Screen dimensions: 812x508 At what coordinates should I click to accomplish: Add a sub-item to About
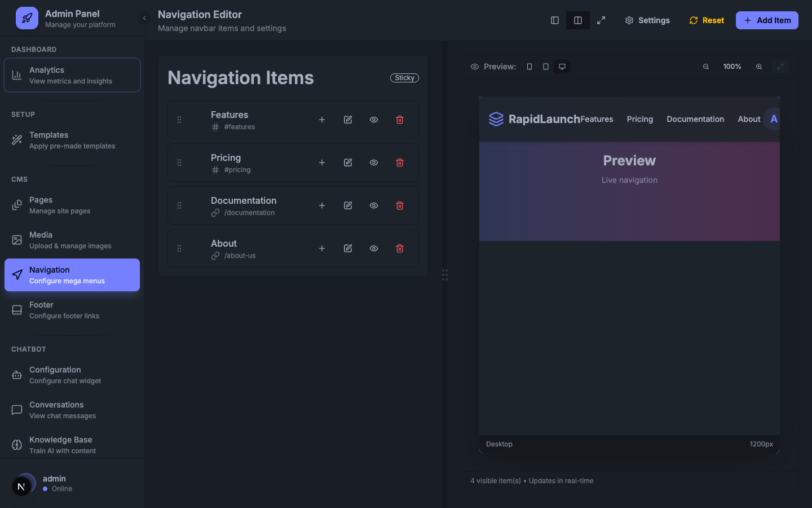click(322, 248)
